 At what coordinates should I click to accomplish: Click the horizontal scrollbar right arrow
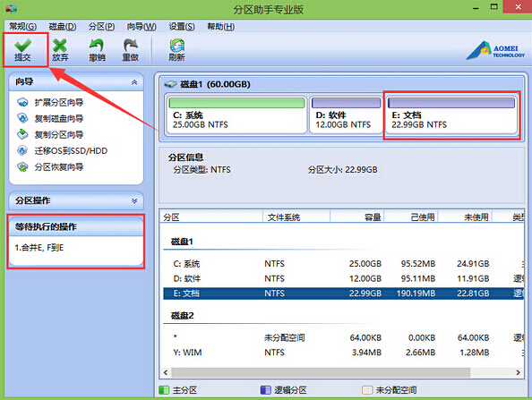tap(518, 372)
